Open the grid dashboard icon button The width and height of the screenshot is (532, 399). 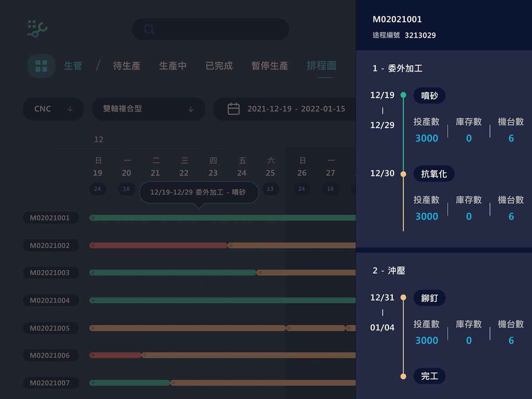[41, 66]
